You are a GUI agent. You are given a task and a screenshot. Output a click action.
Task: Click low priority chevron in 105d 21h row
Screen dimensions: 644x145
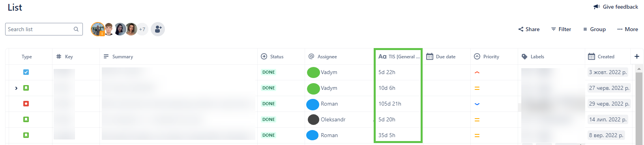(477, 104)
